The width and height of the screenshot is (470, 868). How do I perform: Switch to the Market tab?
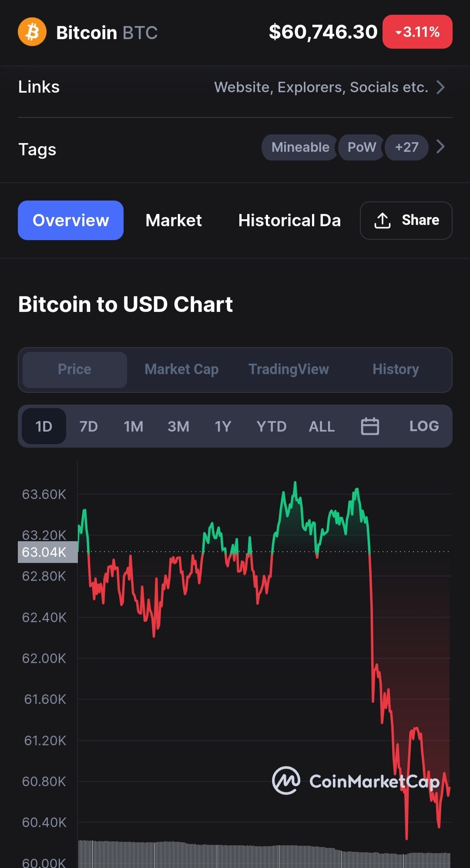pos(174,220)
